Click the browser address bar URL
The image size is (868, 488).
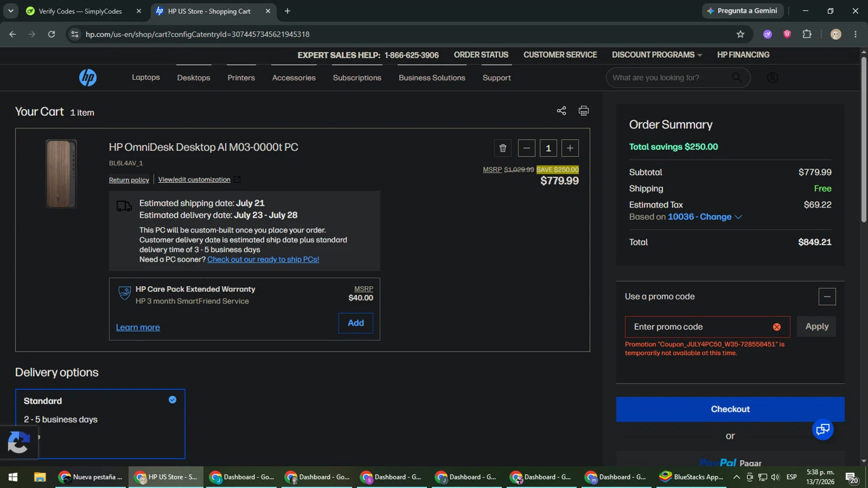pos(197,34)
